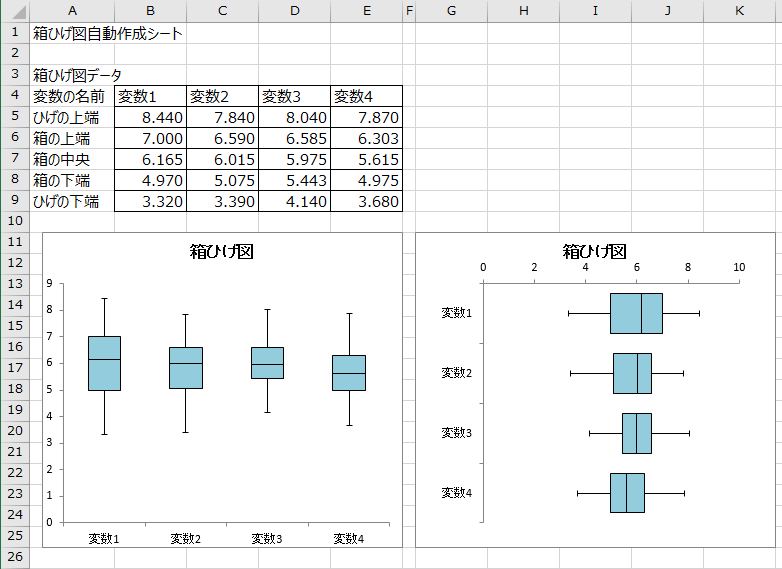Select cell containing 3.680
Screen dimensions: 782x569
point(367,201)
